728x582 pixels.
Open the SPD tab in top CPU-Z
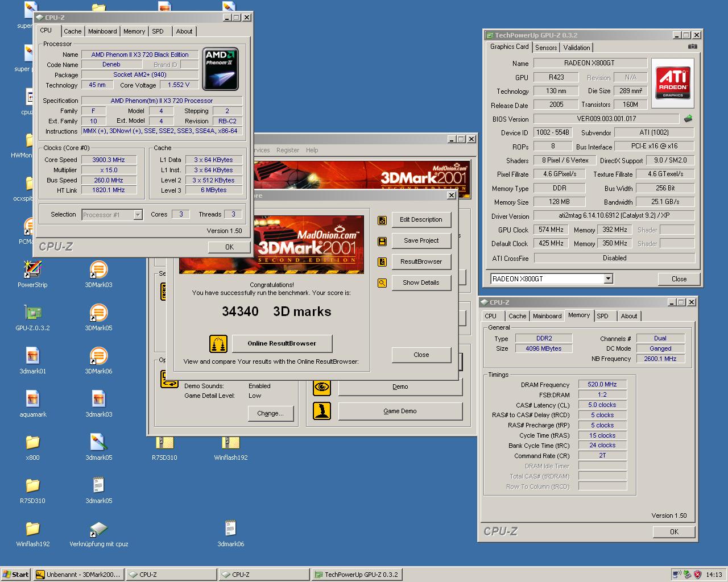pos(158,31)
